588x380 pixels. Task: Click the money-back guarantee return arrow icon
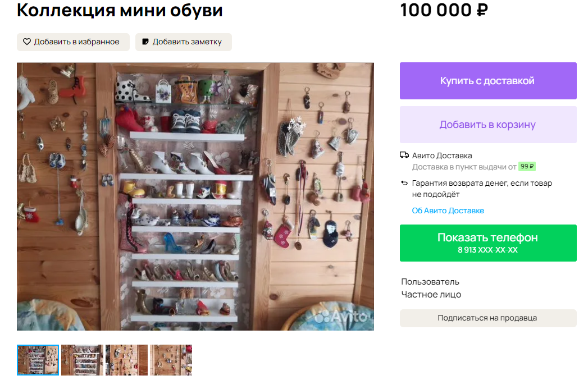[404, 183]
